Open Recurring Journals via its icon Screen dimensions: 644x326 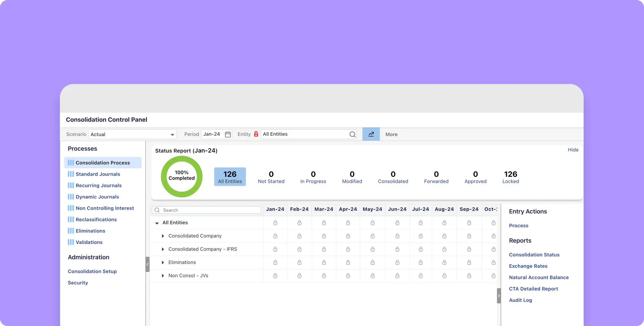tap(71, 185)
